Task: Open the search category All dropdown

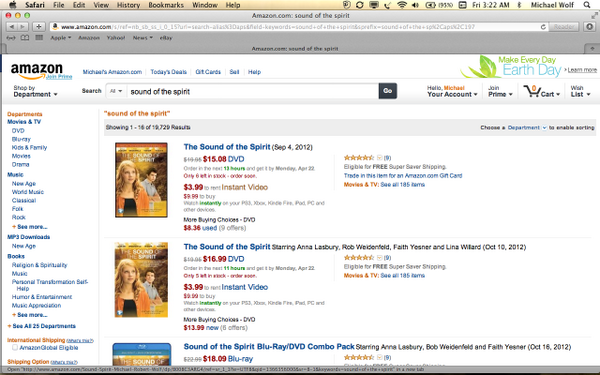Action: coord(116,91)
